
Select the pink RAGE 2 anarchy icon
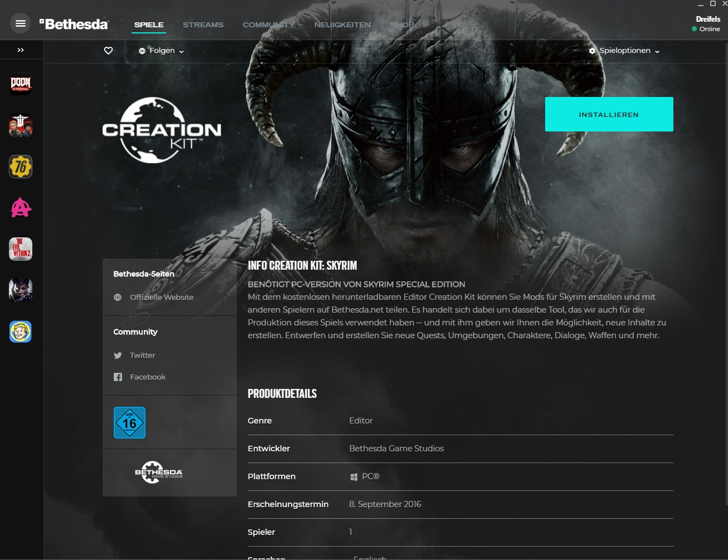pyautogui.click(x=21, y=208)
